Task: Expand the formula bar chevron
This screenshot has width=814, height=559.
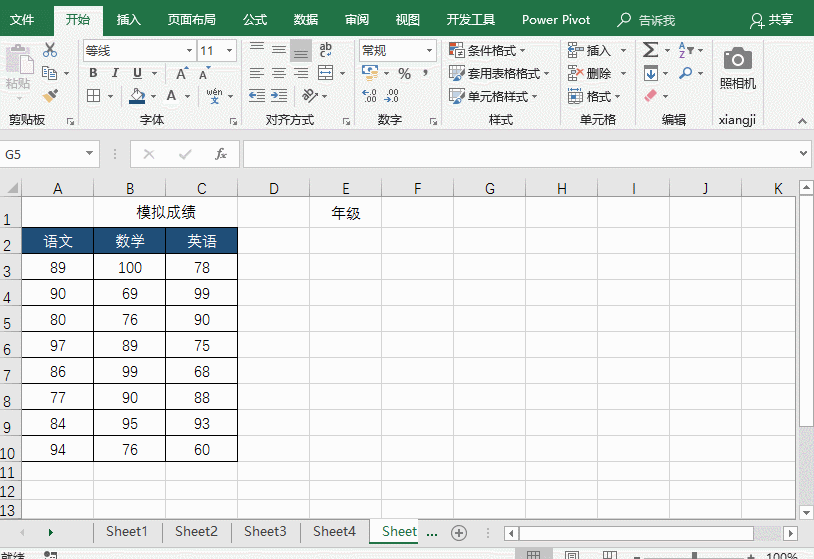Action: 803,154
